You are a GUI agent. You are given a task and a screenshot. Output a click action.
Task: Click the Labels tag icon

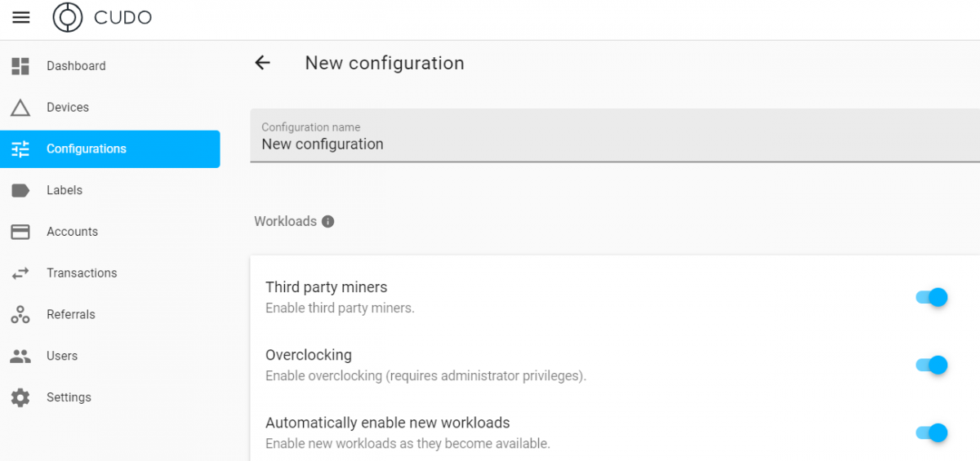point(20,190)
